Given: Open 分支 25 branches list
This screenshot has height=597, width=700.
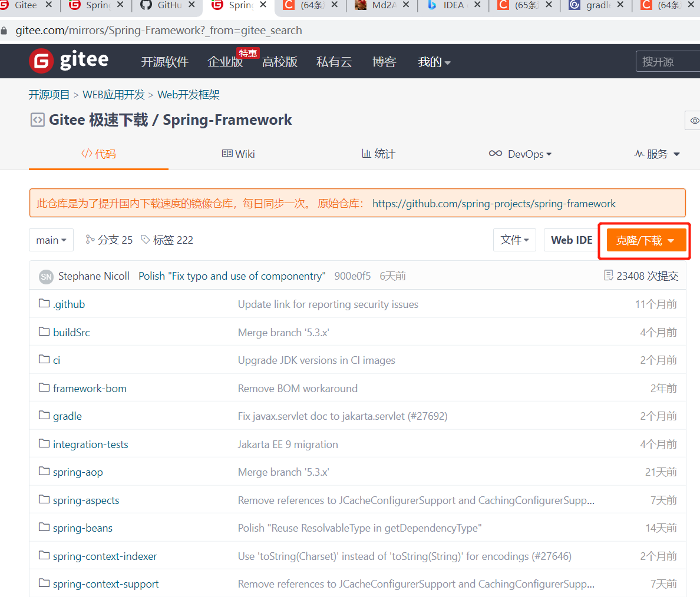Looking at the screenshot, I should click(110, 240).
